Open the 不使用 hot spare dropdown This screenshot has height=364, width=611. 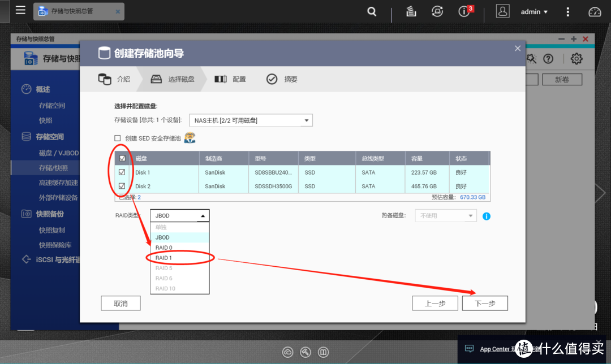point(445,215)
